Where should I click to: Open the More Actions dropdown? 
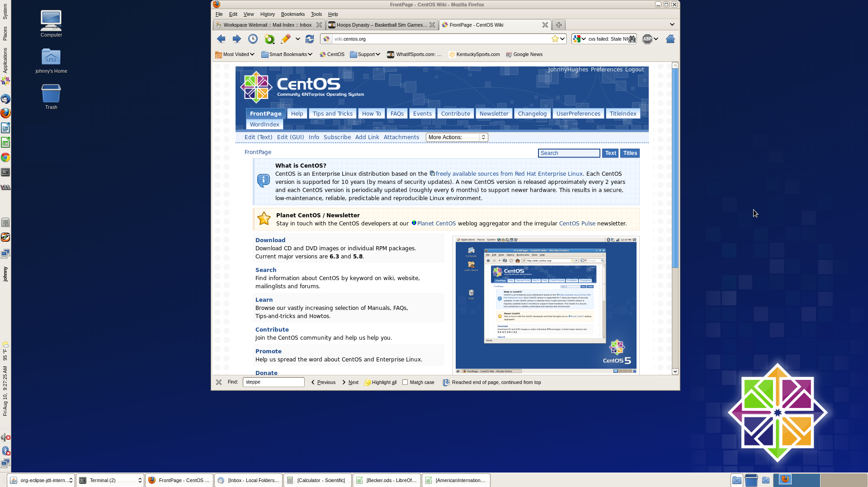457,137
